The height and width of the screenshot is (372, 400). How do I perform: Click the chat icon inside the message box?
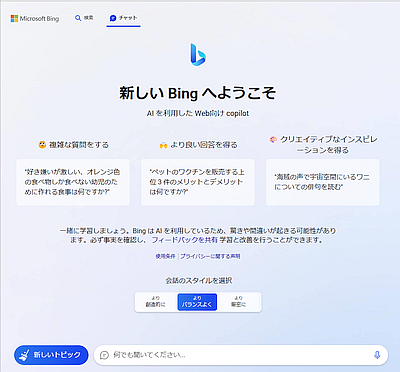104,355
